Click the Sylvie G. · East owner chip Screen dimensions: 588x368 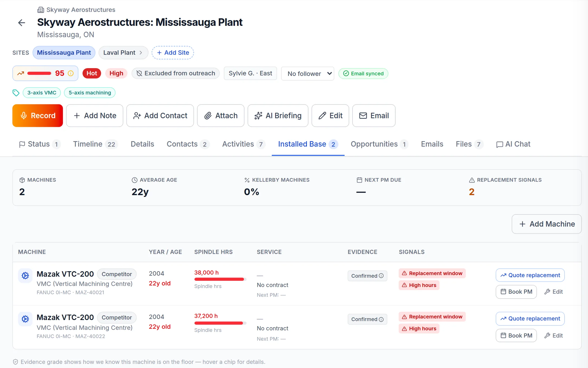coord(250,73)
